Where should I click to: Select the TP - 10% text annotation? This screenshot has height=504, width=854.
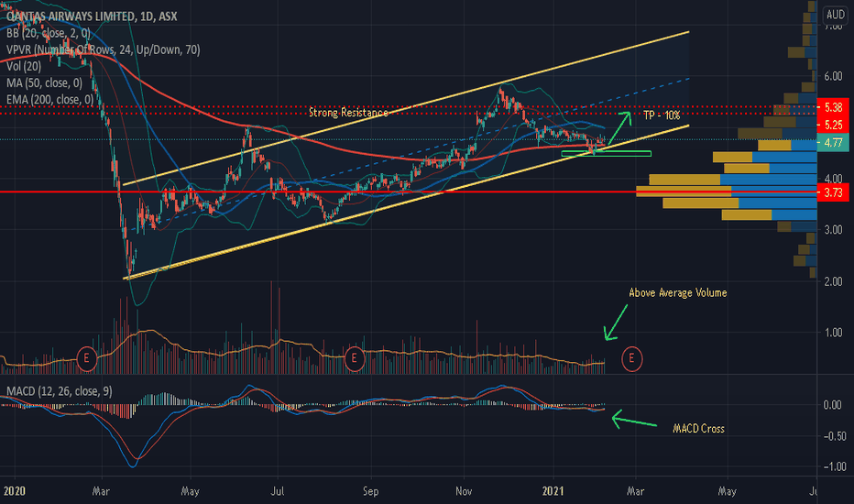pyautogui.click(x=662, y=115)
